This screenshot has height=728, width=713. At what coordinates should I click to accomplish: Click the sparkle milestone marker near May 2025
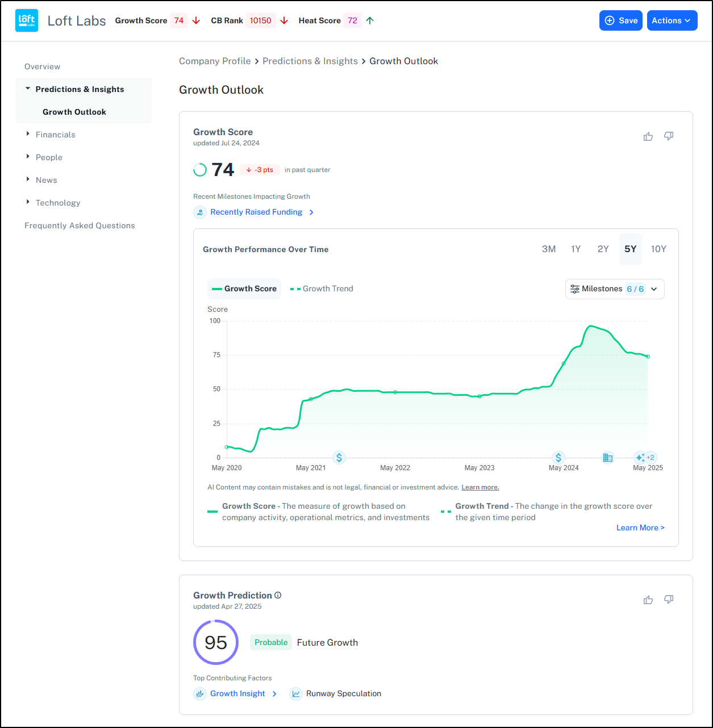pyautogui.click(x=640, y=457)
